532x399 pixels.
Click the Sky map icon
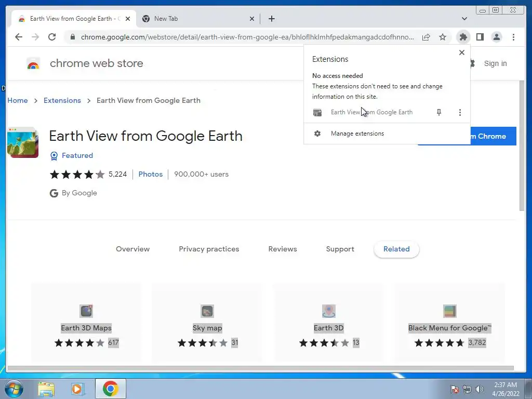click(207, 311)
